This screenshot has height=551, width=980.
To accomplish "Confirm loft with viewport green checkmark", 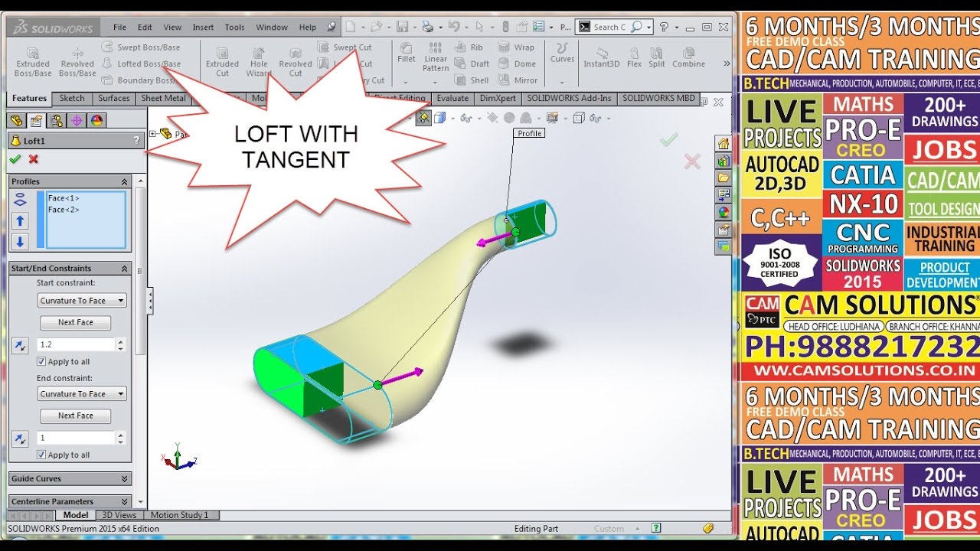I will click(x=669, y=139).
